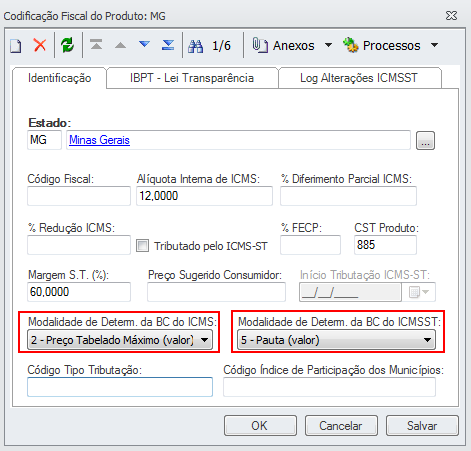Click the Processos gear icon
The height and width of the screenshot is (451, 471).
pos(351,45)
